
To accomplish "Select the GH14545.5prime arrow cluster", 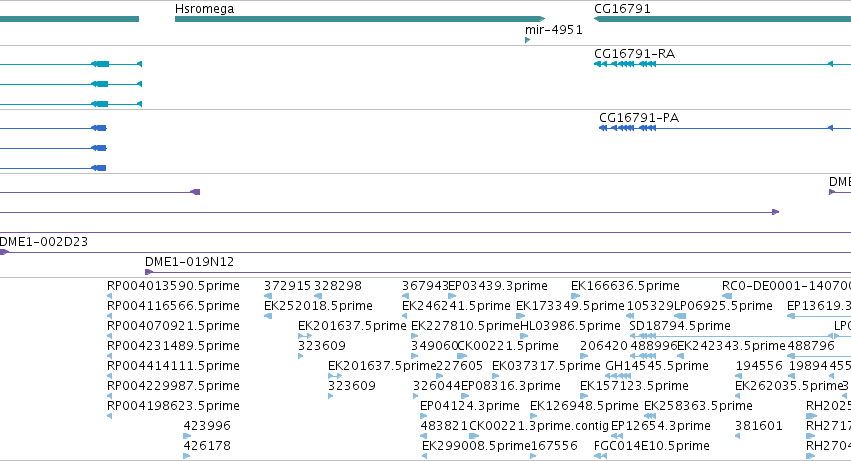I will (x=618, y=376).
